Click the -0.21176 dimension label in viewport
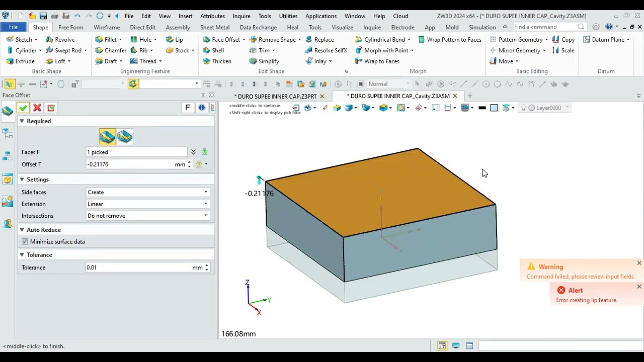This screenshot has height=362, width=644. tap(259, 194)
